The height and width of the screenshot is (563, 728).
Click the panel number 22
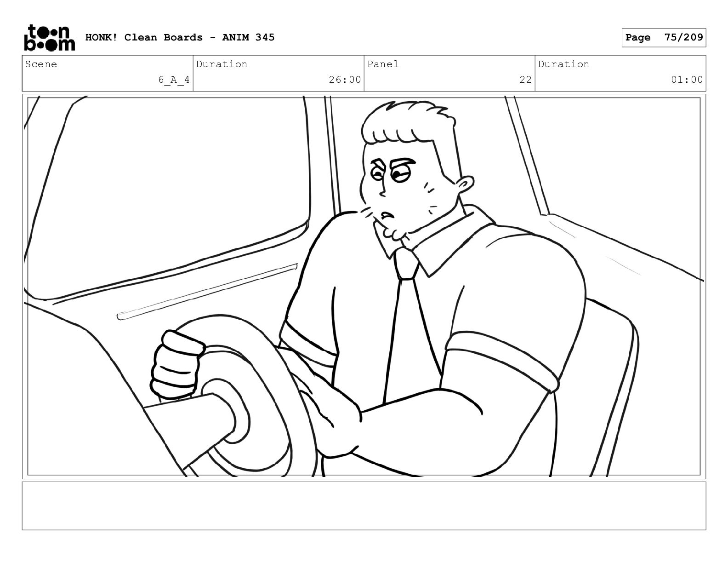tap(525, 80)
